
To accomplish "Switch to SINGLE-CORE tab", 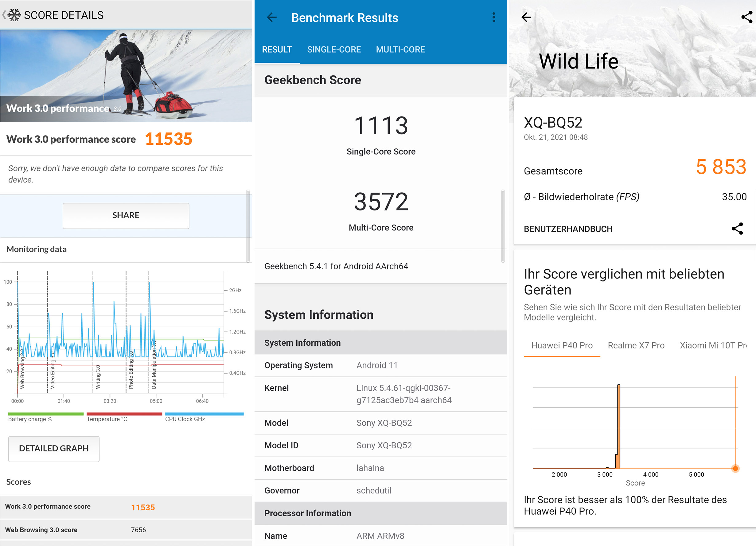I will (334, 50).
